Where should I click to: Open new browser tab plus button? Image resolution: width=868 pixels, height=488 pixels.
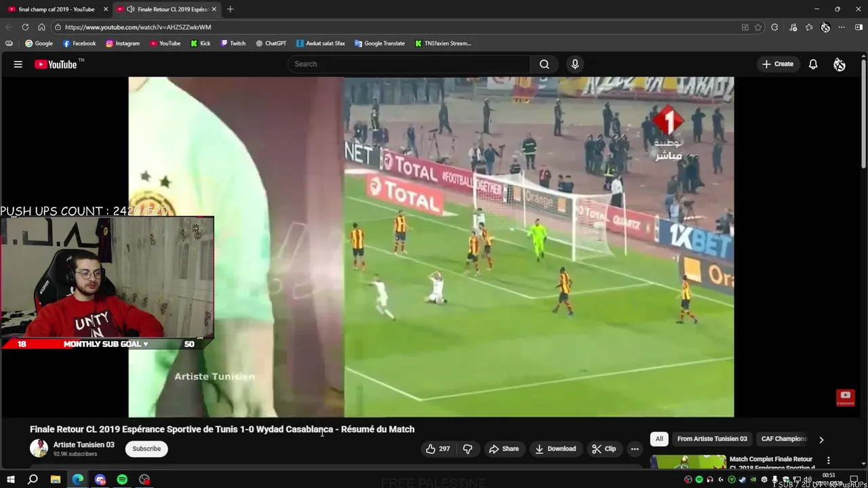[x=230, y=9]
